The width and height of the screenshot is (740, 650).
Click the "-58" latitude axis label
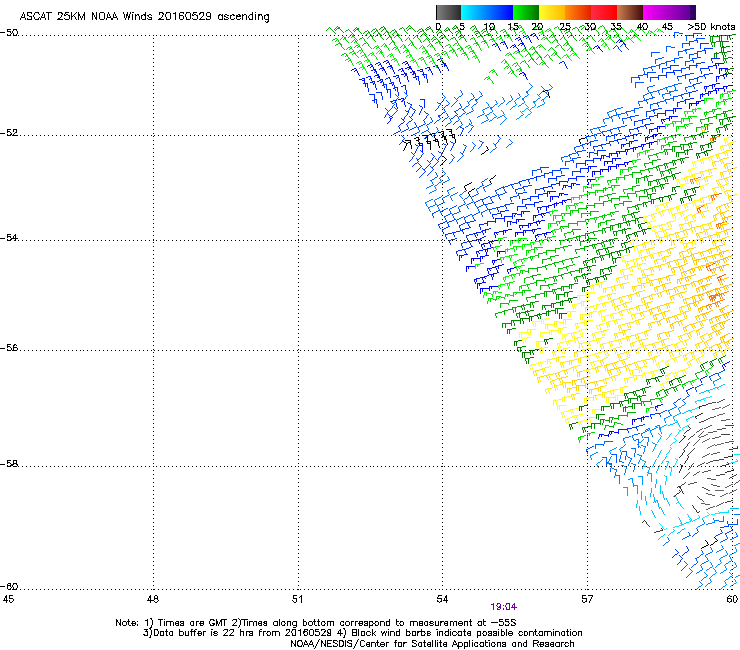[x=9, y=464]
